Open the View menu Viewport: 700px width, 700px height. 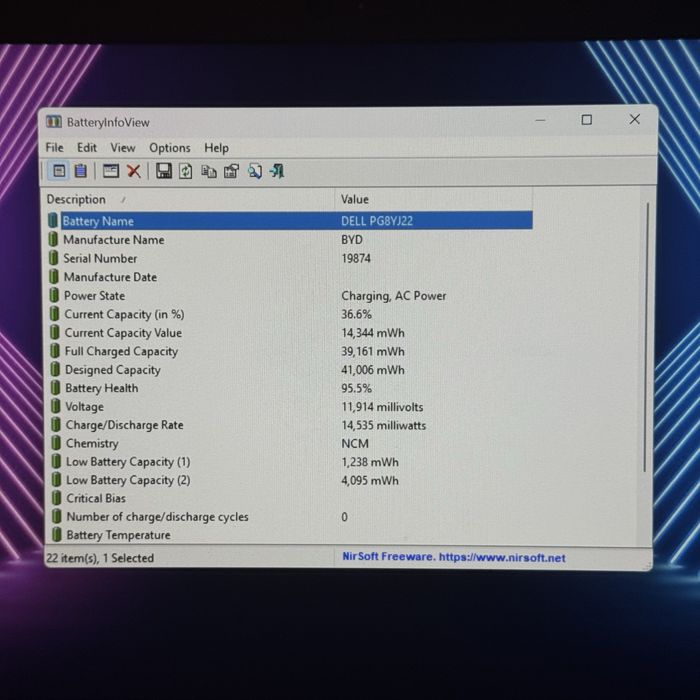(123, 148)
